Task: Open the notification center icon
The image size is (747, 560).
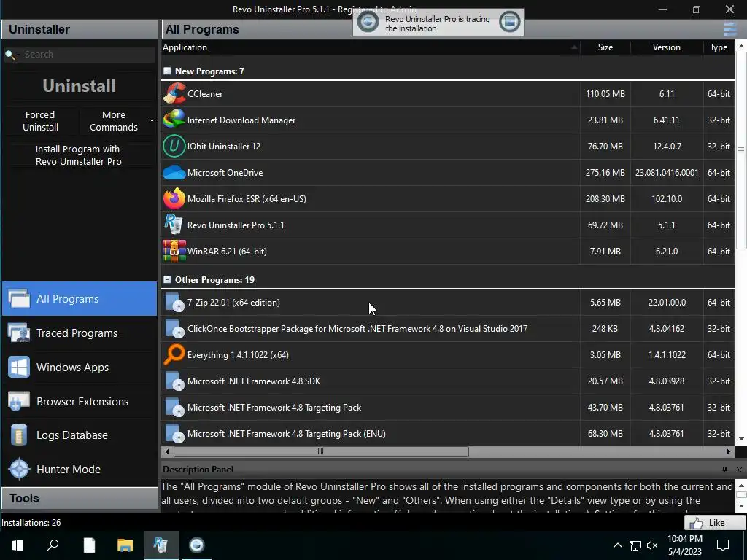Action: [723, 545]
